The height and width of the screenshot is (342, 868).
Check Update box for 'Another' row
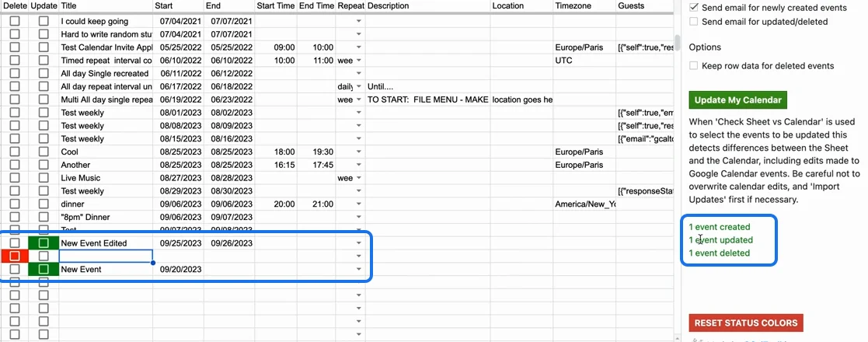(x=44, y=165)
